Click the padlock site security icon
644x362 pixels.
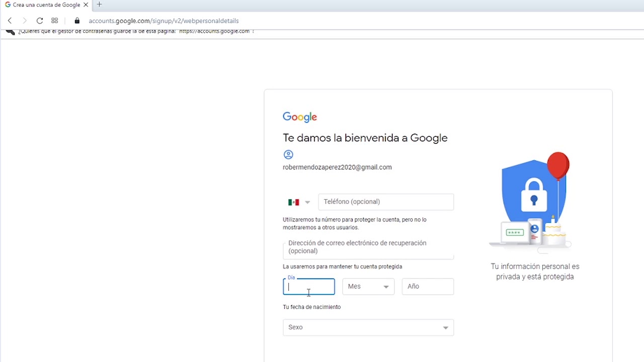pyautogui.click(x=77, y=21)
